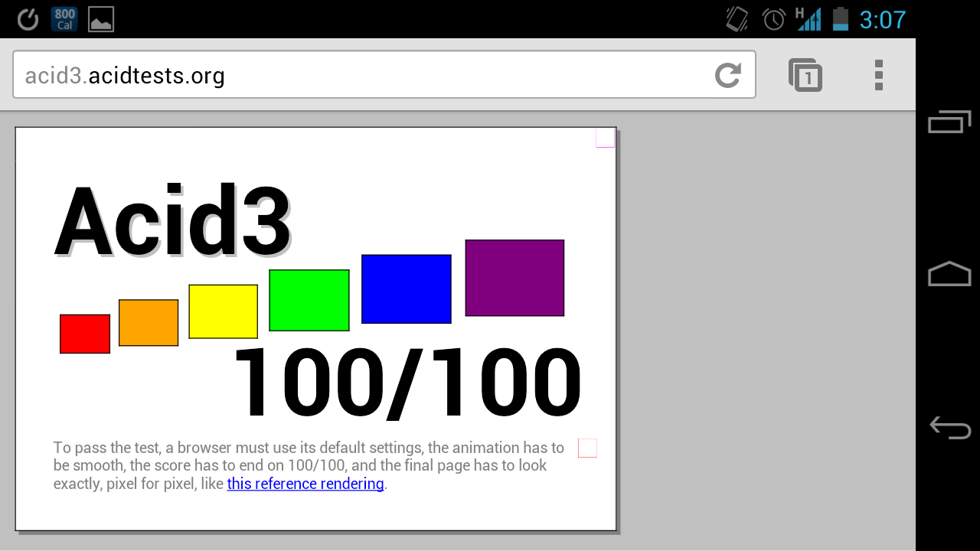Open the Chrome three-dot overflow menu
This screenshot has height=551, width=980.
(879, 75)
